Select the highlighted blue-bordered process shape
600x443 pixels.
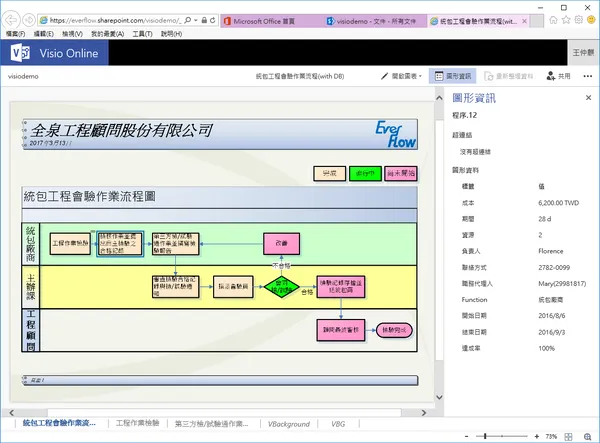[120, 243]
